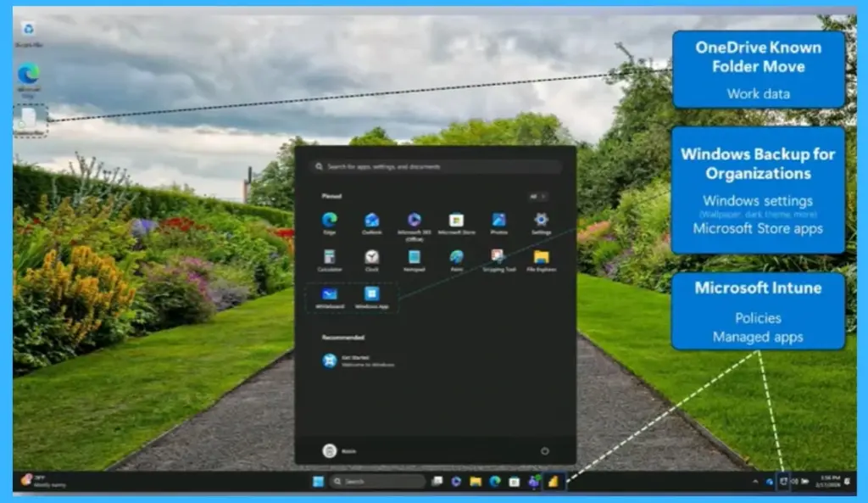Open Copilot from the taskbar
Screen dimensions: 868x503
click(x=455, y=483)
